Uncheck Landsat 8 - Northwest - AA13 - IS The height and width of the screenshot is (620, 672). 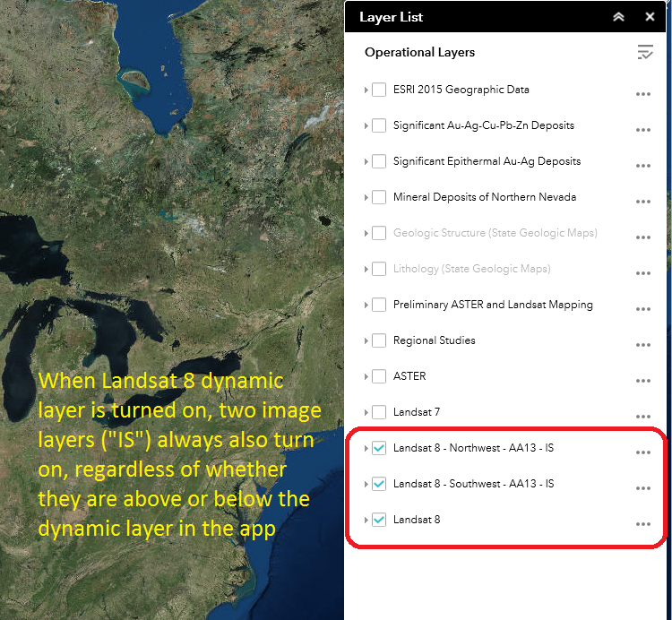click(x=379, y=448)
